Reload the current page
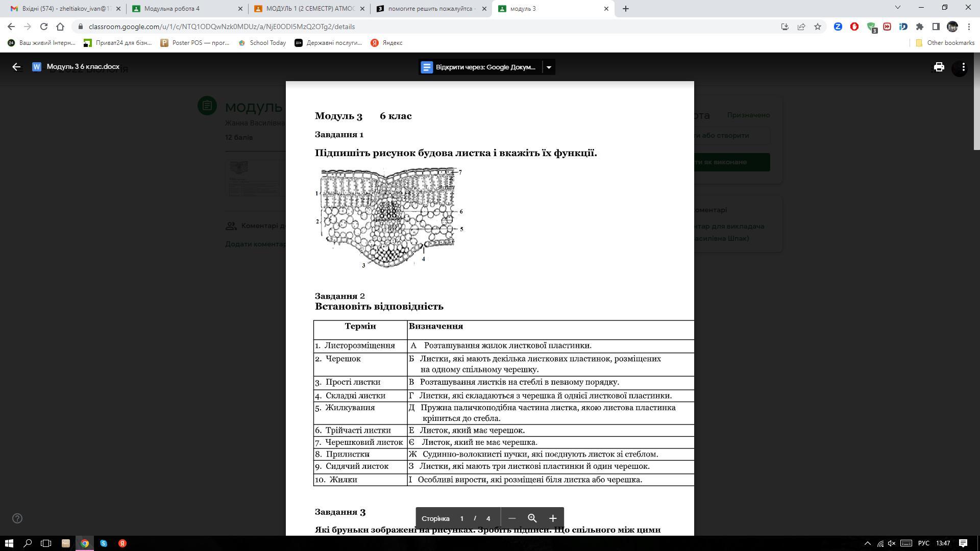This screenshot has width=980, height=551. coord(44,27)
